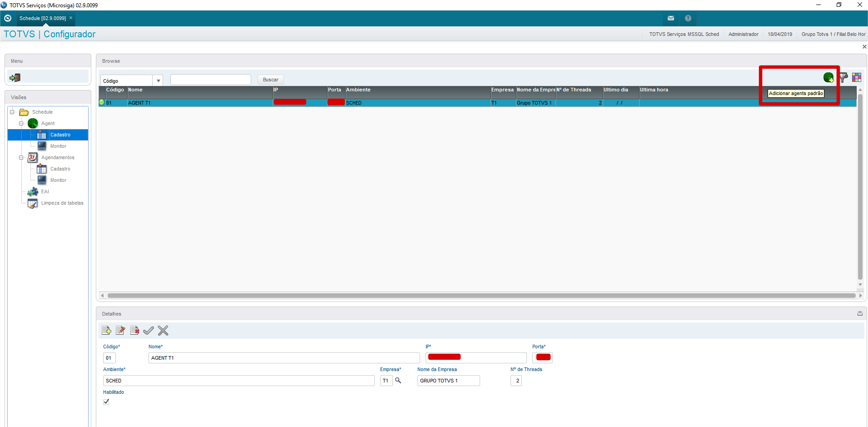Open the browse filter funnel icon
Viewport: 868px width, 427px height.
pyautogui.click(x=843, y=78)
